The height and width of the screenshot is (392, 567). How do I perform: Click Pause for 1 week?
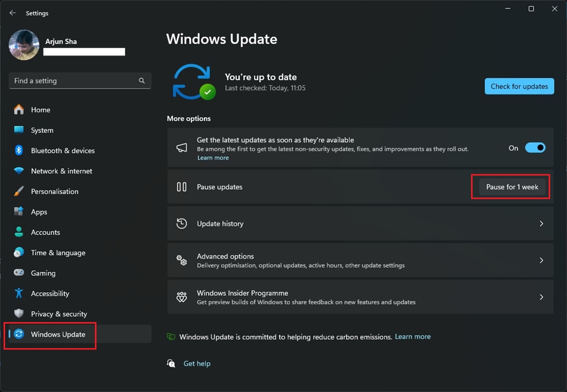pyautogui.click(x=511, y=187)
